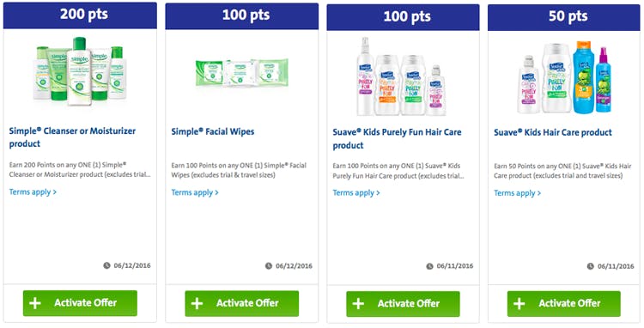Activate the Suave Kids Purely Fun offer

[403, 304]
